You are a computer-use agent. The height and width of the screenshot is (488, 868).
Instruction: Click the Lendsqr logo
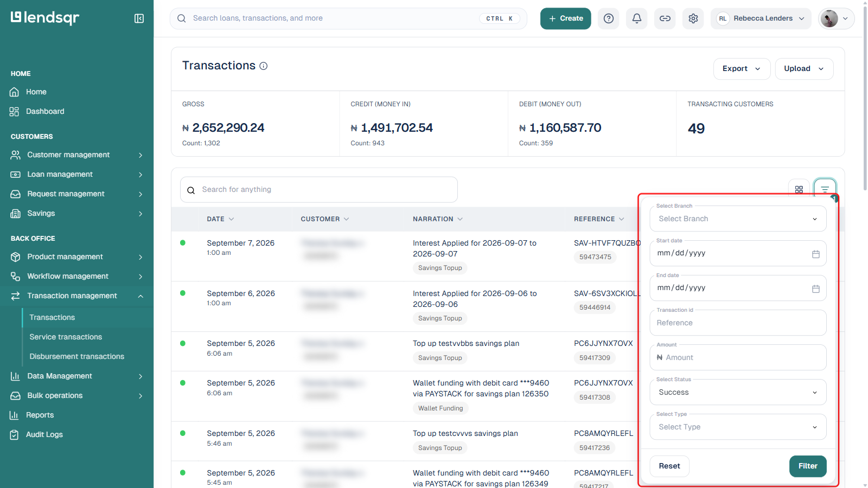coord(45,18)
